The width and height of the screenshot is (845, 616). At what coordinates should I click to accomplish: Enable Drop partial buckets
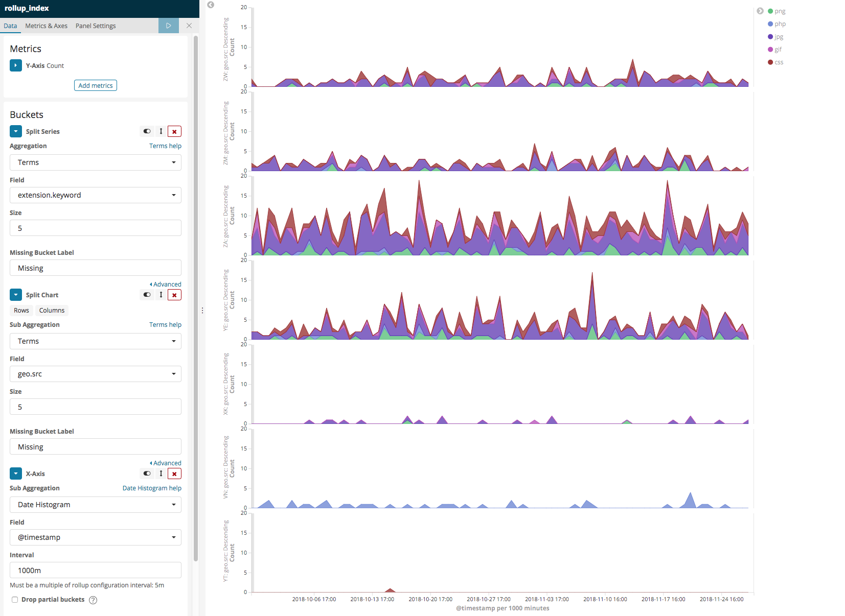click(14, 599)
